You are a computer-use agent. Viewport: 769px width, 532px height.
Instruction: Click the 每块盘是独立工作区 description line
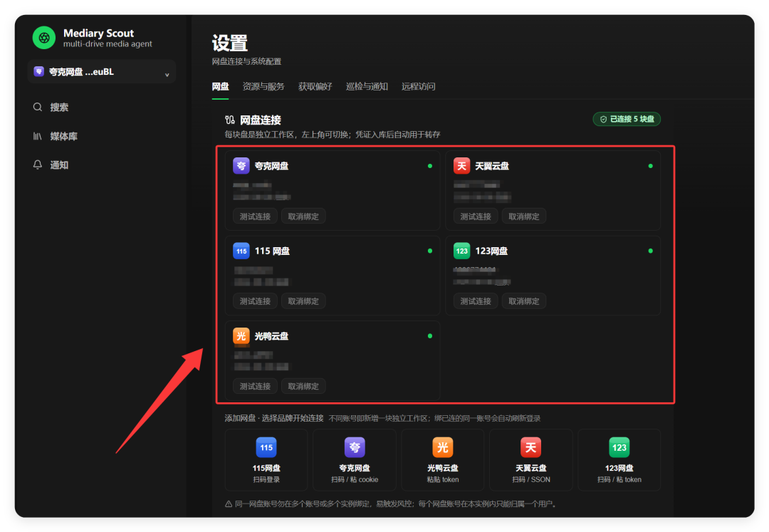pyautogui.click(x=333, y=135)
